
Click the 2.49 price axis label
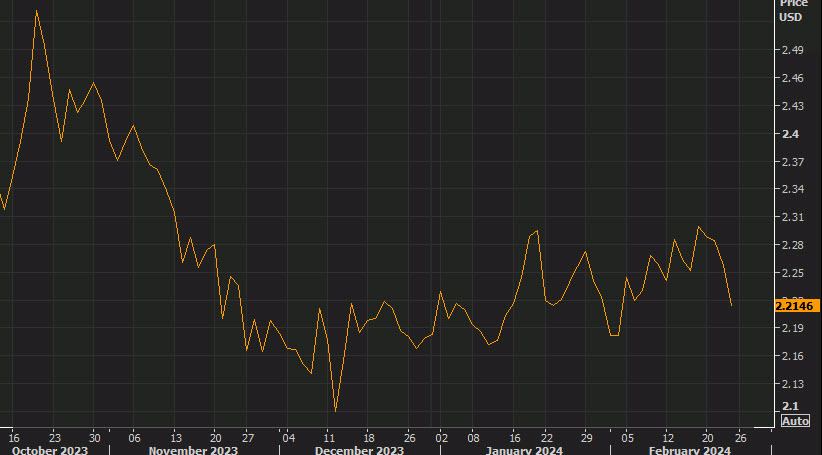click(792, 49)
